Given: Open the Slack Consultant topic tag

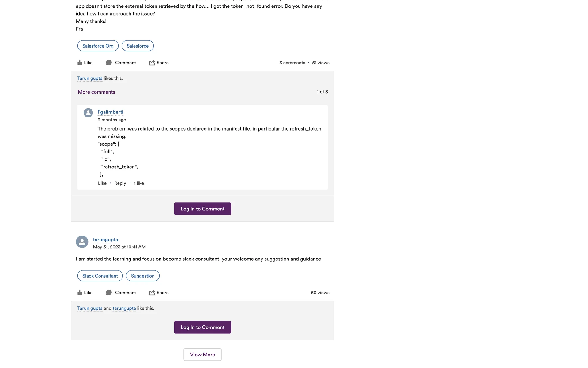Looking at the screenshot, I should pyautogui.click(x=100, y=276).
